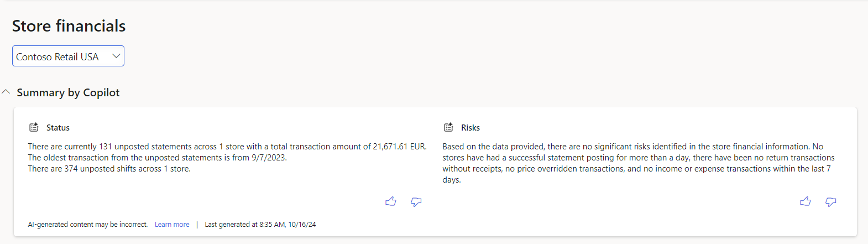Click the Copilot icon beside Risks

click(x=448, y=127)
